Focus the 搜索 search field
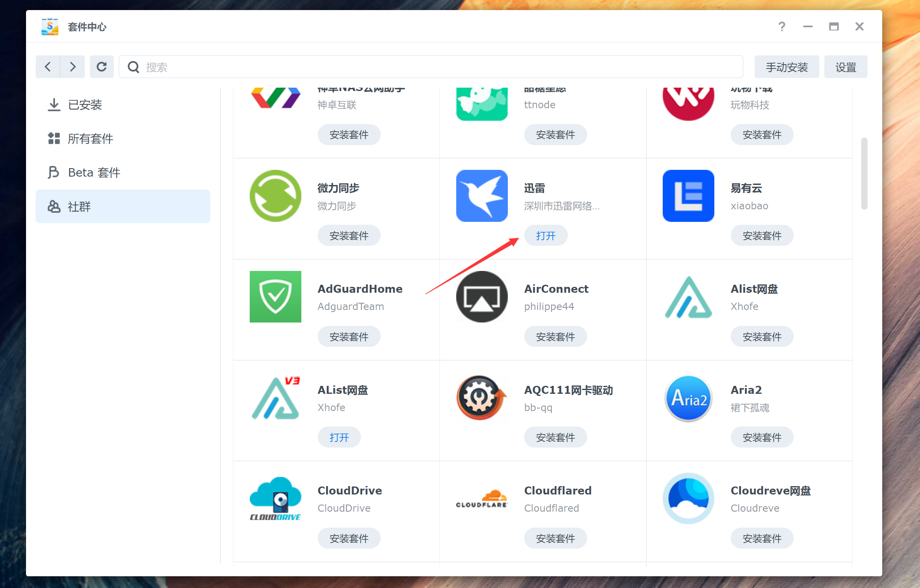The image size is (920, 588). (431, 67)
